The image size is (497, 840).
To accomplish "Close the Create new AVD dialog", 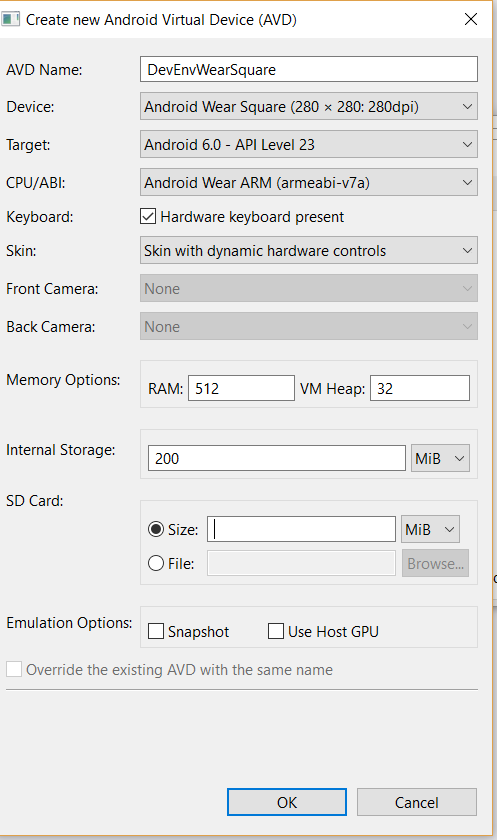I will tap(471, 19).
